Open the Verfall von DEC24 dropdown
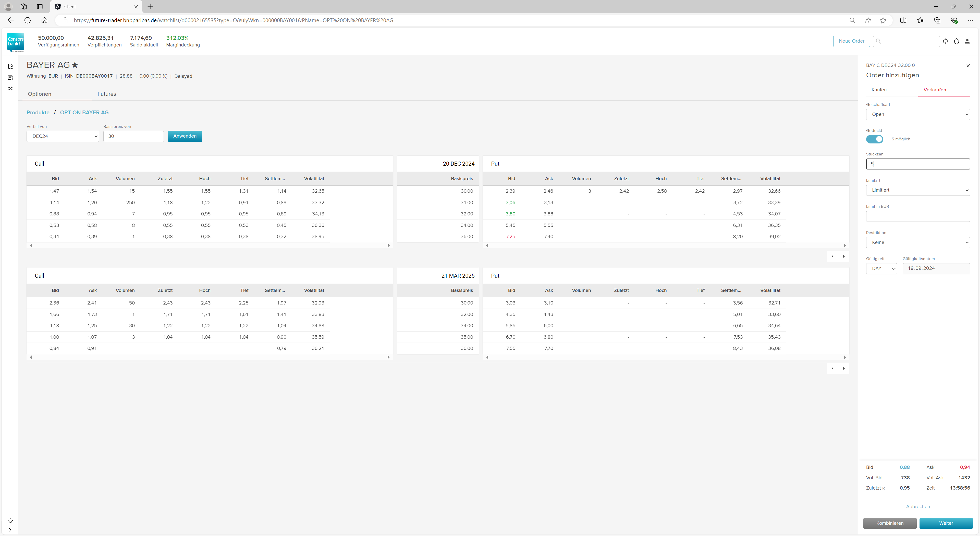This screenshot has height=536, width=980. click(63, 136)
